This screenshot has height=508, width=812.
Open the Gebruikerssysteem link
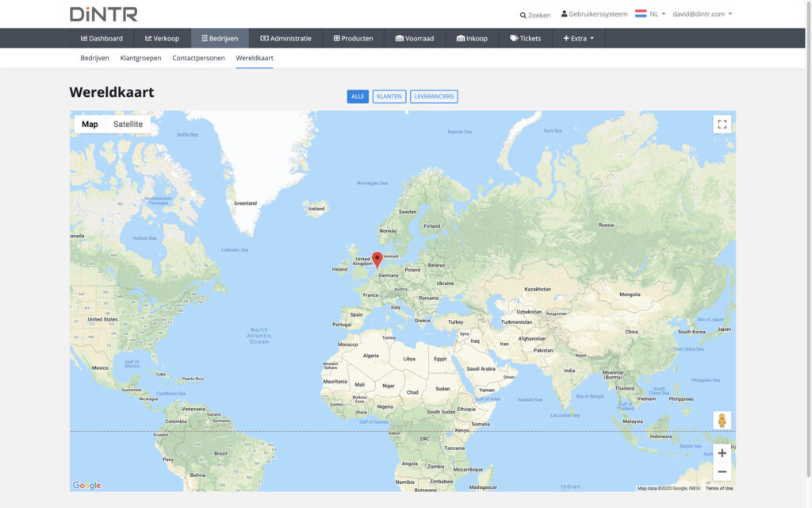click(x=595, y=14)
